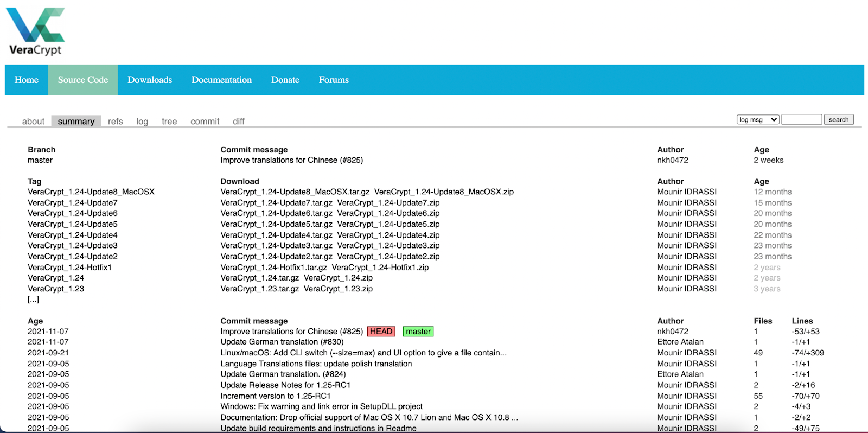
Task: Select the -70/+70 lines value
Action: point(806,396)
